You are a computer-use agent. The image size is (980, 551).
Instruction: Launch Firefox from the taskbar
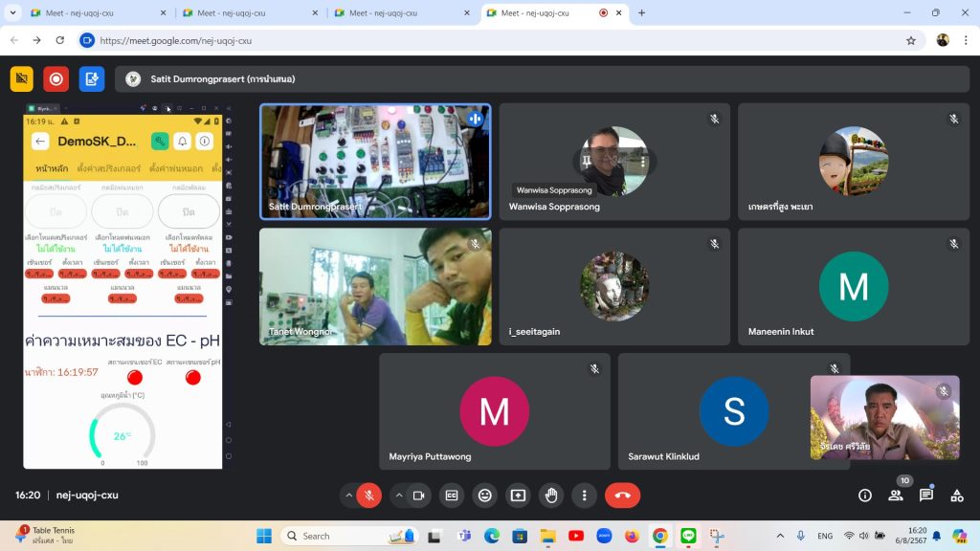632,536
